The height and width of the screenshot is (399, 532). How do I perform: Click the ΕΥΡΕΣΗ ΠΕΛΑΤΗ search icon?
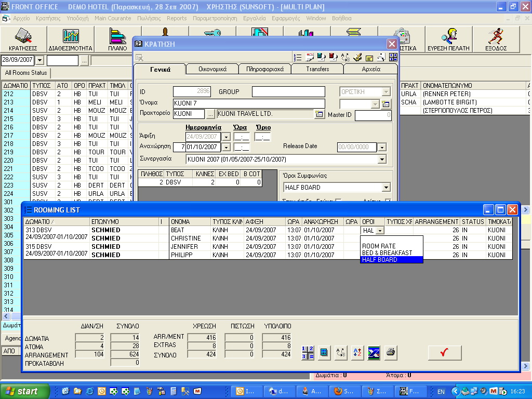(x=448, y=40)
